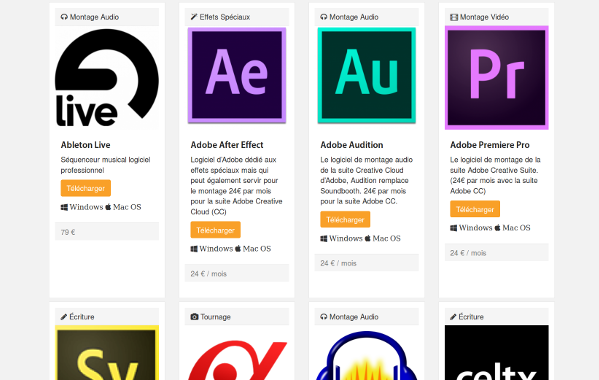Download Ableton Live with Télécharger button
The height and width of the screenshot is (380, 599).
click(x=86, y=188)
